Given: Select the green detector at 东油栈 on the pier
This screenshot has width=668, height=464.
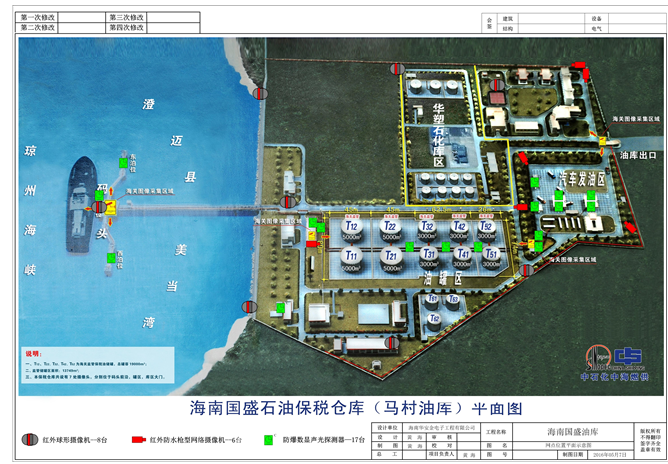Looking at the screenshot, I should (123, 163).
